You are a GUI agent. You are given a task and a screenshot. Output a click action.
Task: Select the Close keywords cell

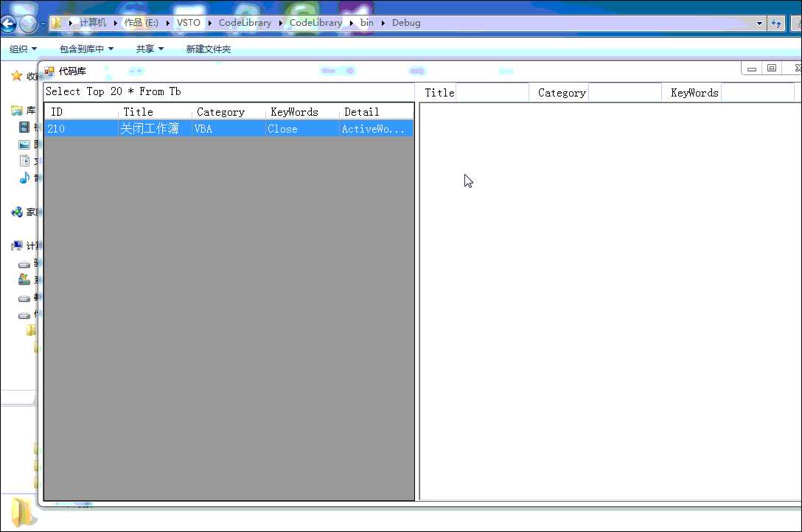(303, 128)
